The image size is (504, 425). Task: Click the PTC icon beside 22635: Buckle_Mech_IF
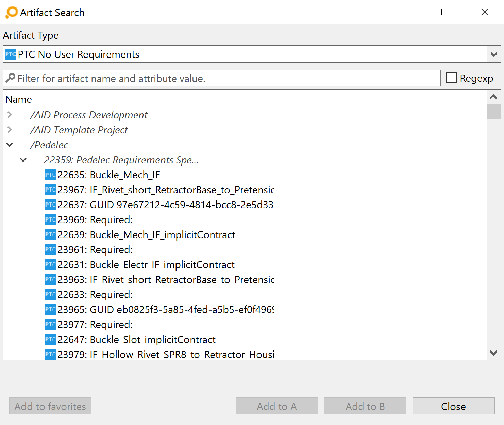click(x=51, y=175)
